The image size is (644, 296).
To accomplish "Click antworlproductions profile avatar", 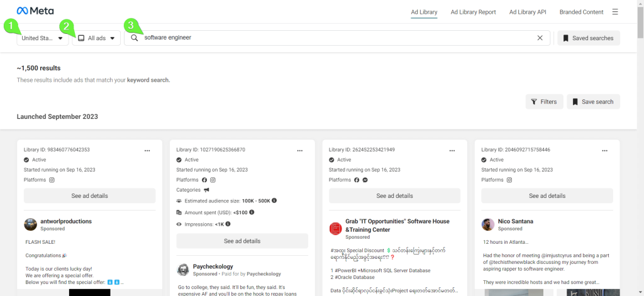I will 30,224.
